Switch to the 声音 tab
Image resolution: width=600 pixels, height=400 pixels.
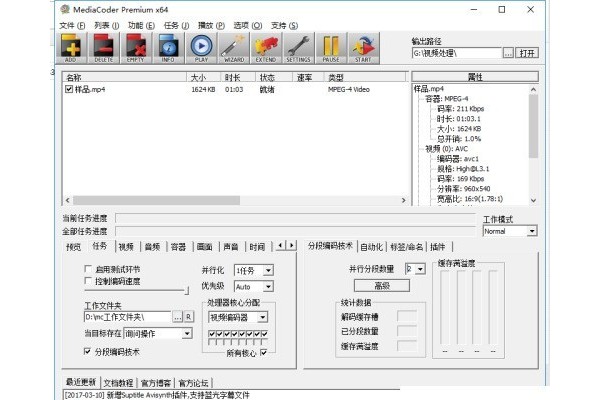(231, 247)
